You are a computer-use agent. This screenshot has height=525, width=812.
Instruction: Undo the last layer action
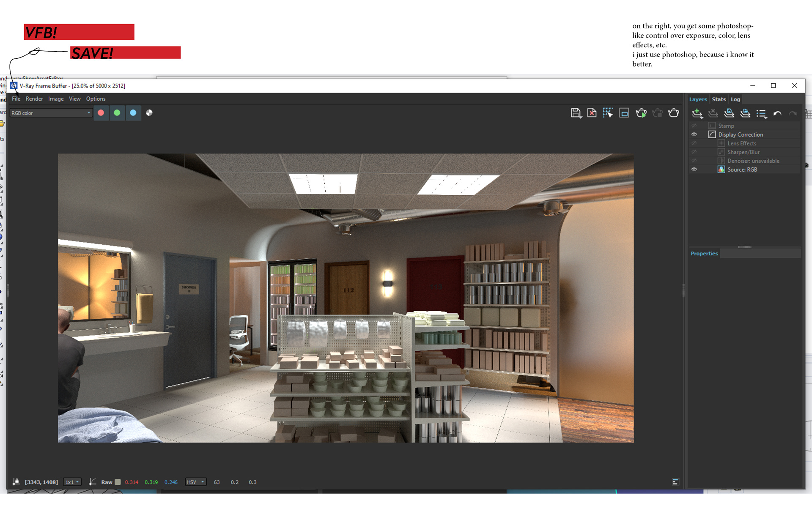[777, 113]
